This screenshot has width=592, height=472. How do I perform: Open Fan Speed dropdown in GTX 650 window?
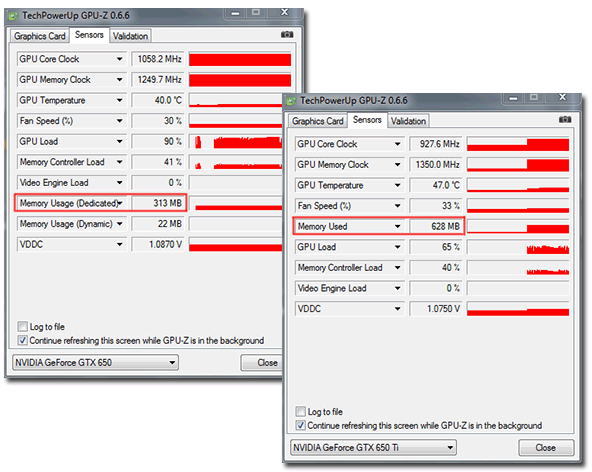(119, 121)
